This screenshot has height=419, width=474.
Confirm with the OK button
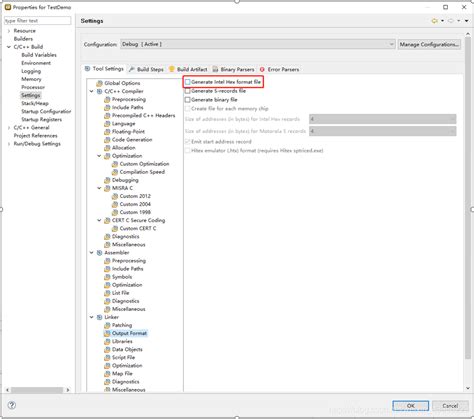tap(411, 406)
